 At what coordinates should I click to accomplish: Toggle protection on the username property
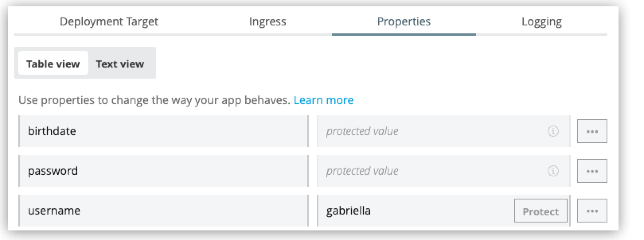tap(540, 211)
